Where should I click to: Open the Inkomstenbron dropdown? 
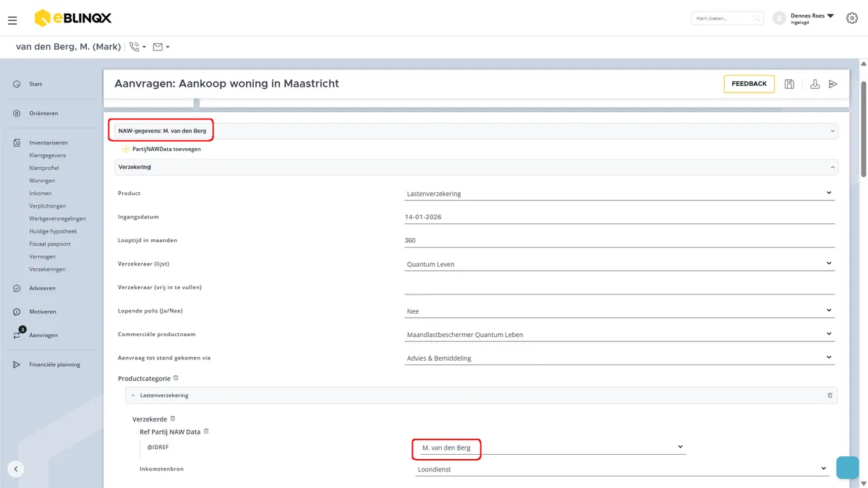tap(623, 469)
